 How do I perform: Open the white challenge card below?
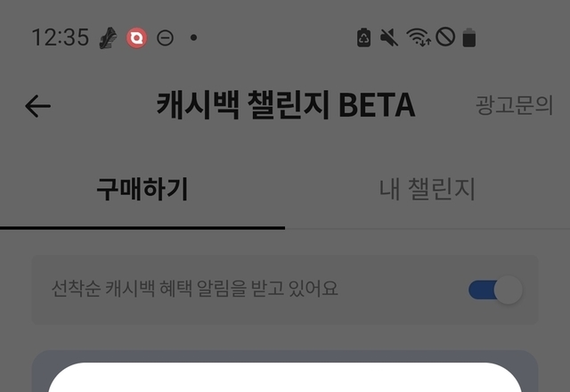click(x=285, y=377)
